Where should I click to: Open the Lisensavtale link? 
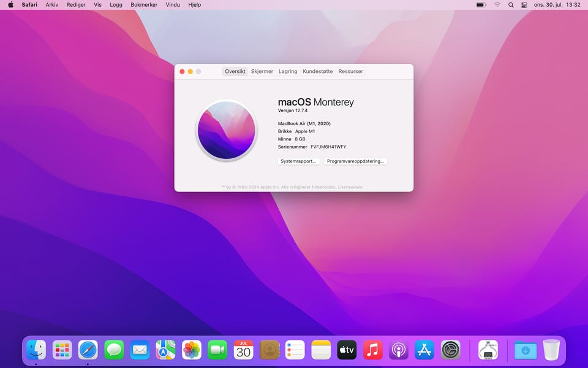[x=350, y=187]
